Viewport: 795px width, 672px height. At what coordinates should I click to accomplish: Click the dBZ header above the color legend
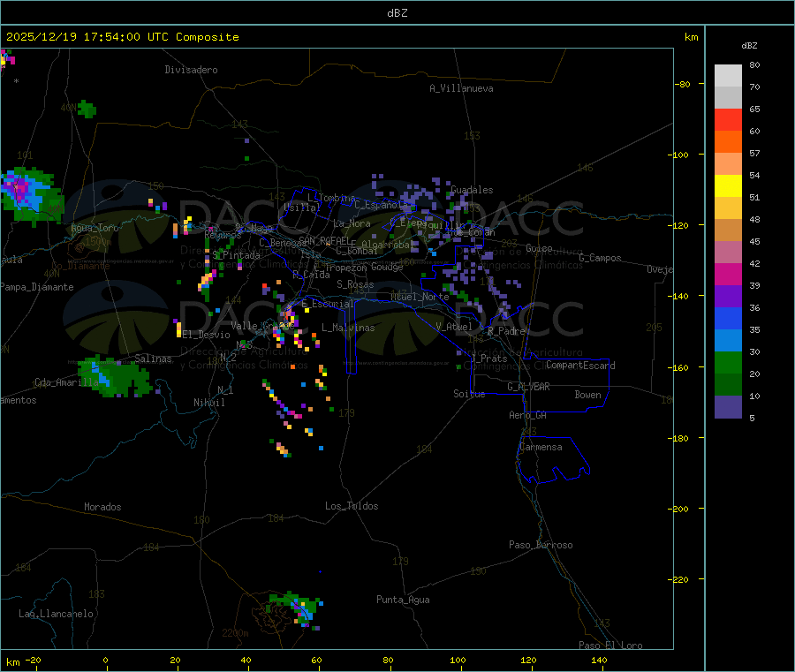[749, 46]
